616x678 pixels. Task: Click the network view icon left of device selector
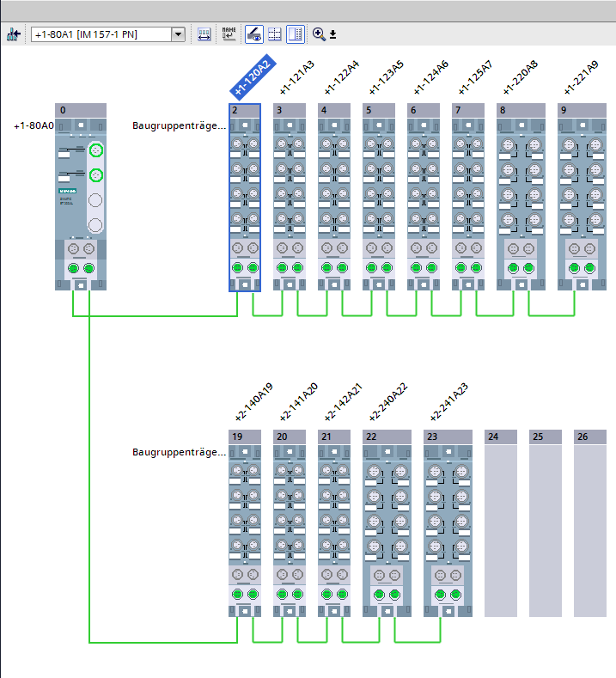pyautogui.click(x=14, y=34)
